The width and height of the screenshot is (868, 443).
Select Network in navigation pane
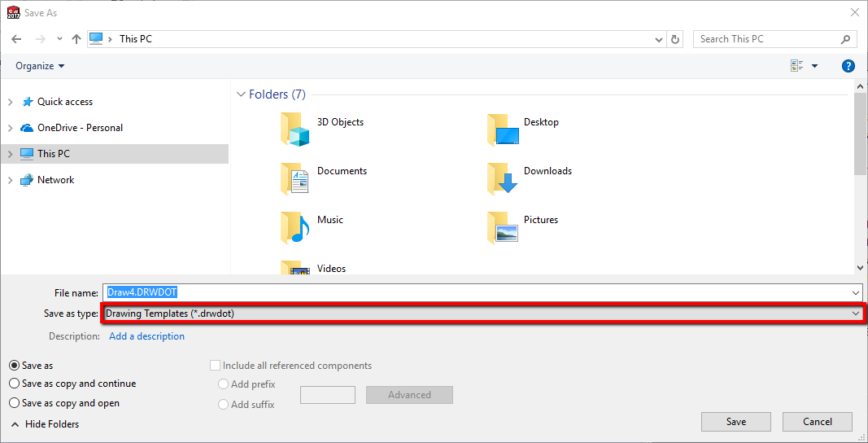[x=55, y=180]
